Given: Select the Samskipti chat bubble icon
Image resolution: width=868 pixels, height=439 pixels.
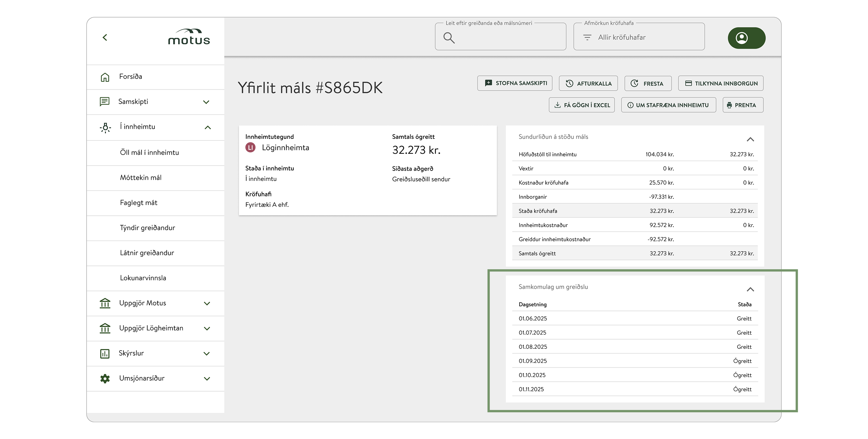Looking at the screenshot, I should click(104, 102).
